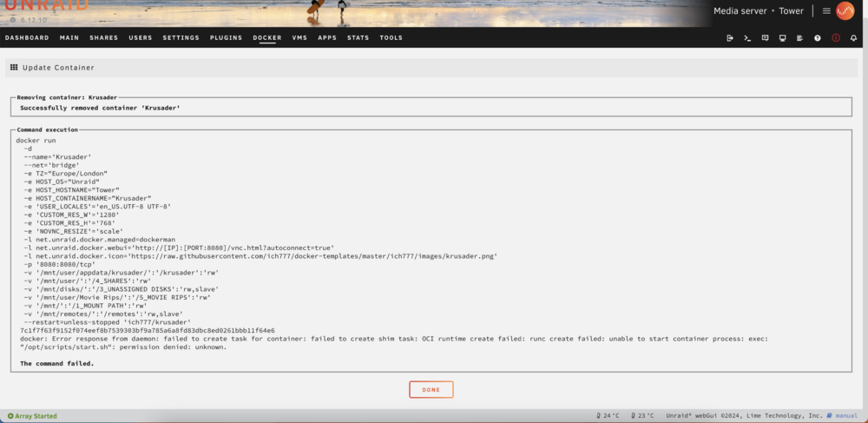The width and height of the screenshot is (868, 423).
Task: Open the system Log icon
Action: (x=800, y=38)
